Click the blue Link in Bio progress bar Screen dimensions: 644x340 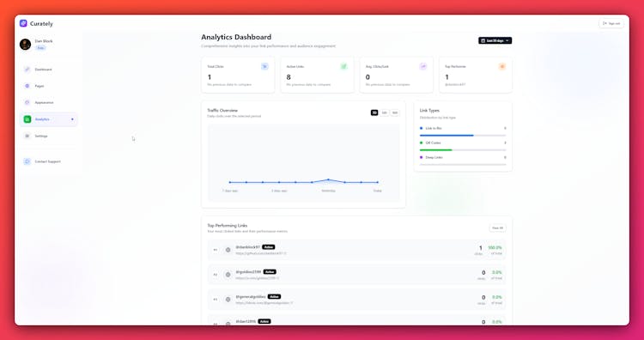[x=447, y=135]
